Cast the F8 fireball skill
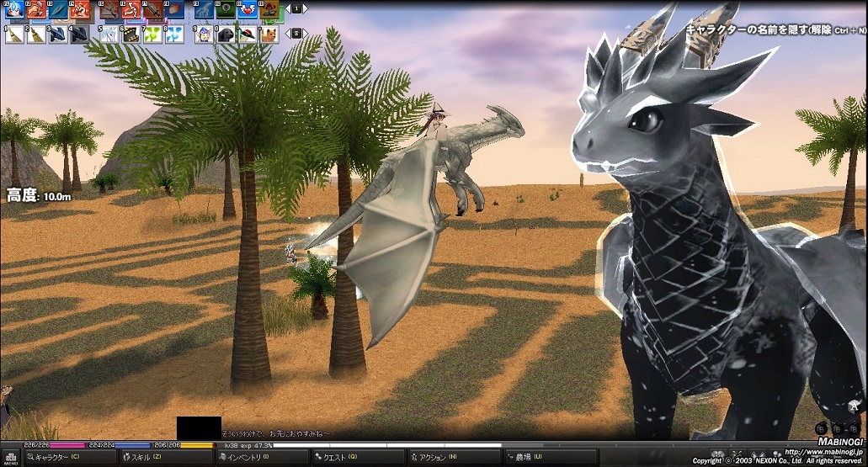The image size is (868, 467). coord(174,9)
